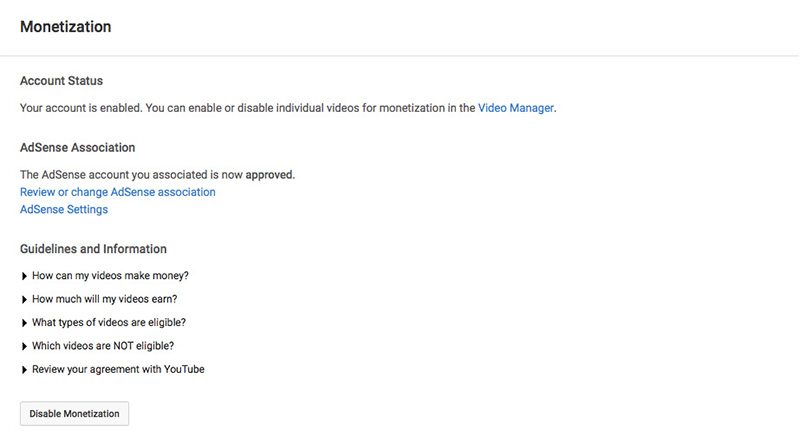Open the Video Manager link
The width and height of the screenshot is (800, 437).
(515, 107)
